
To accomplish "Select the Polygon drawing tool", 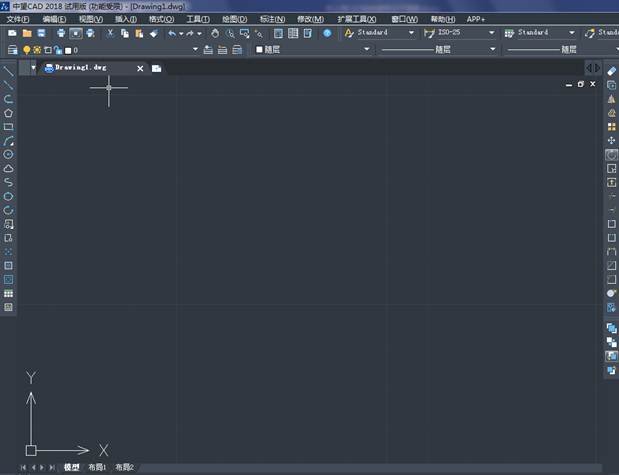I will tap(8, 113).
